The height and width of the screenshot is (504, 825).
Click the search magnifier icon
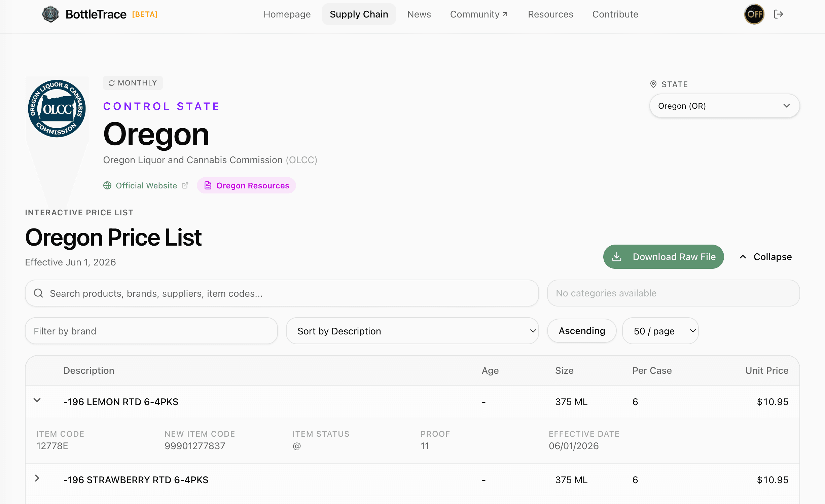[38, 293]
